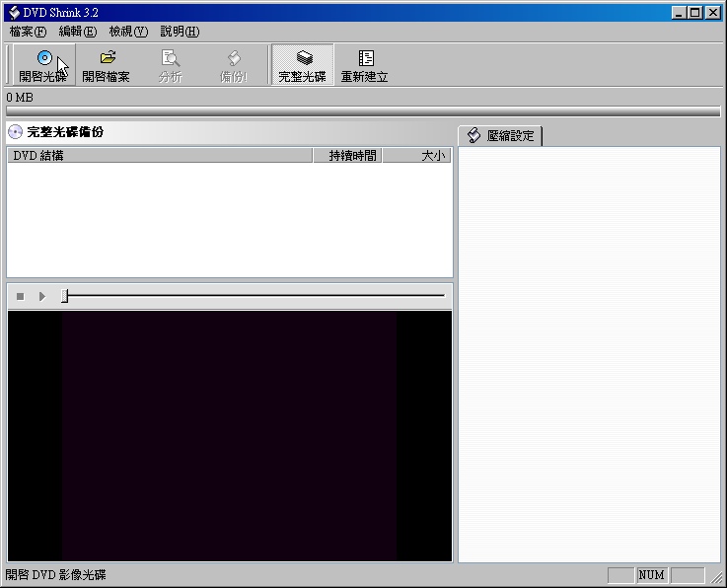The image size is (727, 588).
Task: Click the 分析 (Analyze) magnifier icon
Action: [x=170, y=58]
